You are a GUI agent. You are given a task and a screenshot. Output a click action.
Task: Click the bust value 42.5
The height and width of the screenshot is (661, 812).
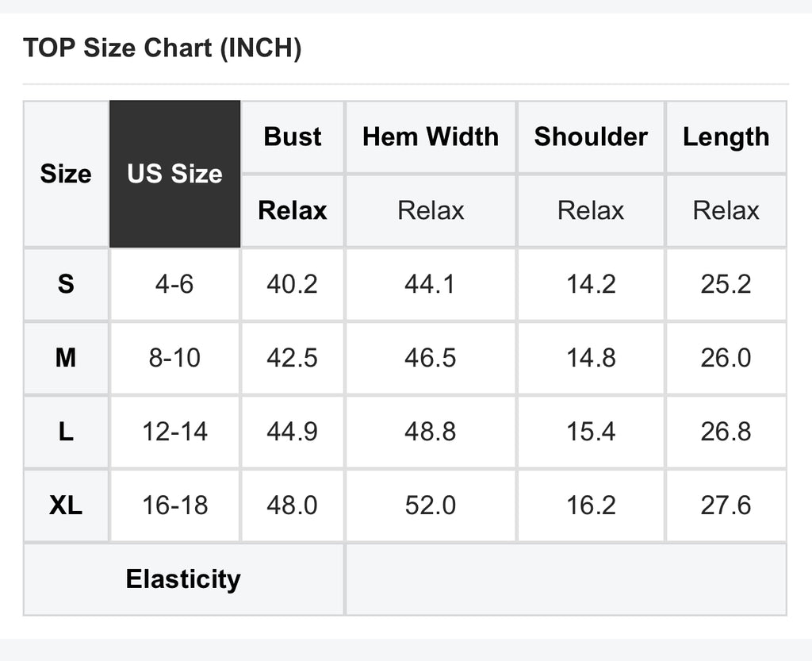tap(293, 358)
